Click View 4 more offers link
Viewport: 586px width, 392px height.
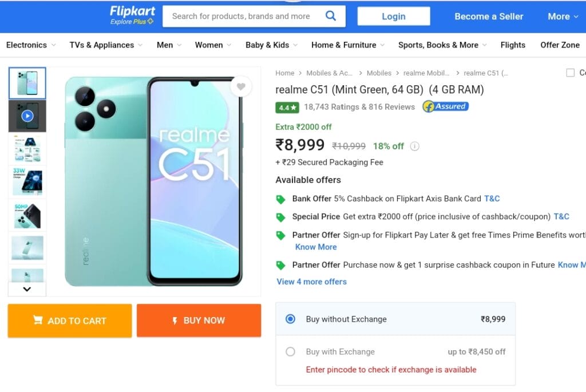point(311,282)
